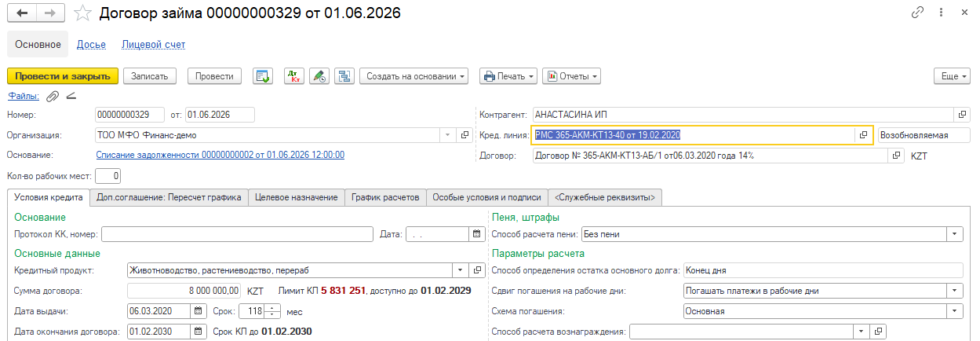
Task: Click the Протокол КК номер field
Action: pos(237,233)
